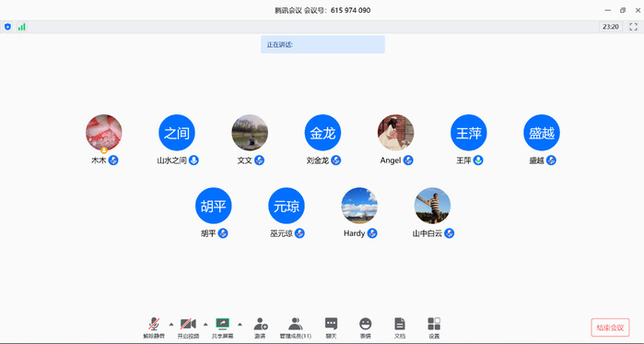This screenshot has height=344, width=644.
Task: Check the green network signal icon
Action: [21, 27]
